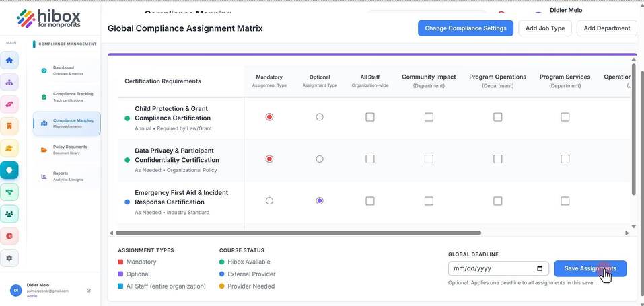Check Community Impact for Data Privacy certification
This screenshot has width=644, height=306.
point(429,159)
